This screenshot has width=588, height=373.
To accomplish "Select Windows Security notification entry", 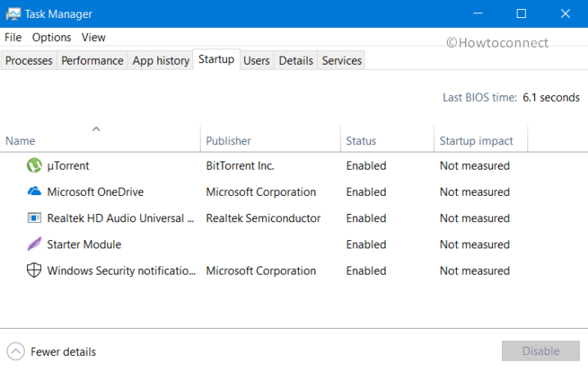I will click(x=121, y=271).
